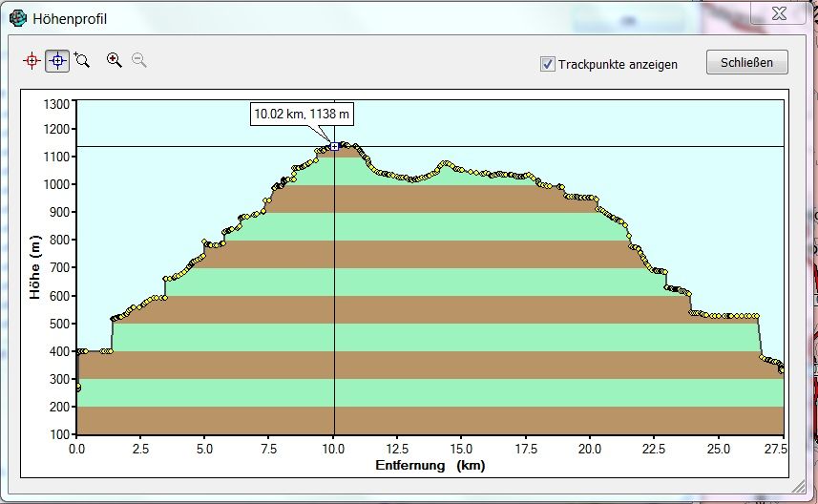Click the tooltip reading 10.02 km, 1138 m
The height and width of the screenshot is (504, 818).
(x=302, y=115)
